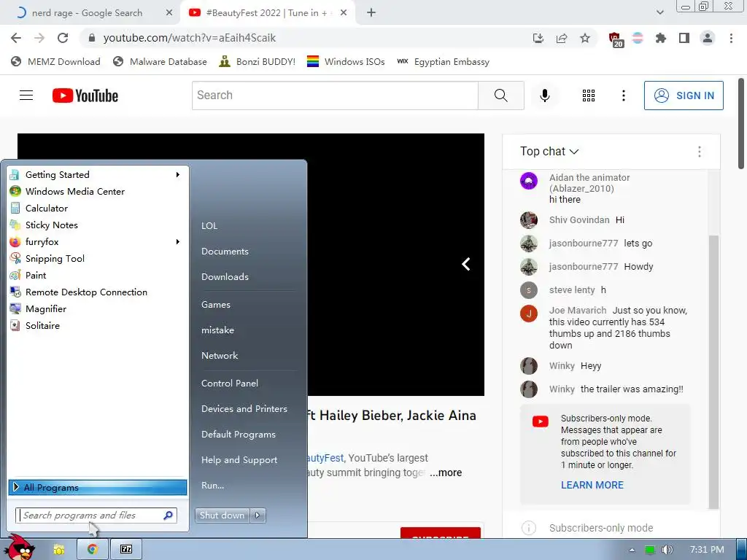747x560 pixels.
Task: Go back with the browser back arrow
Action: (16, 38)
